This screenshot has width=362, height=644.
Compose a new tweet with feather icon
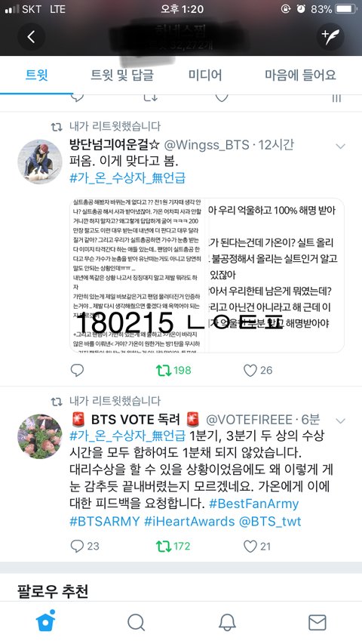click(x=330, y=37)
